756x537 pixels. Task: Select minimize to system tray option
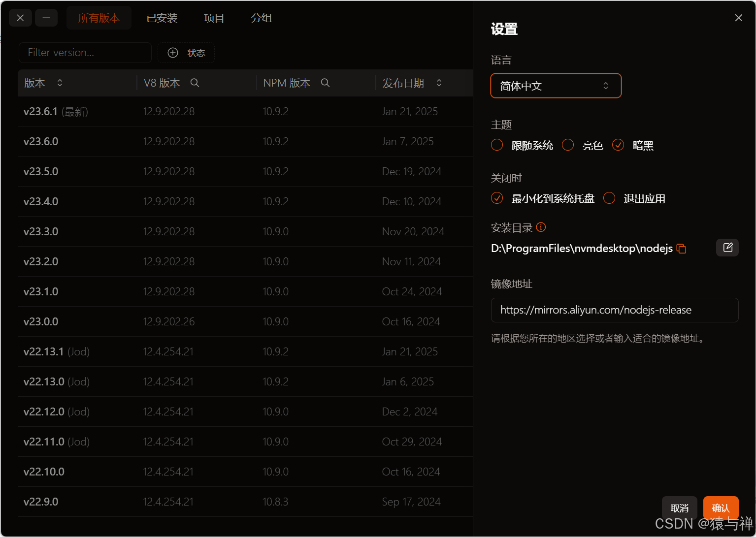497,198
